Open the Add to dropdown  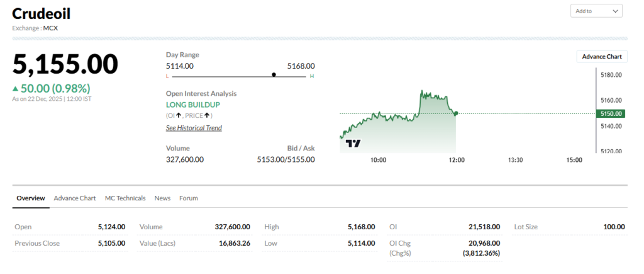click(596, 11)
